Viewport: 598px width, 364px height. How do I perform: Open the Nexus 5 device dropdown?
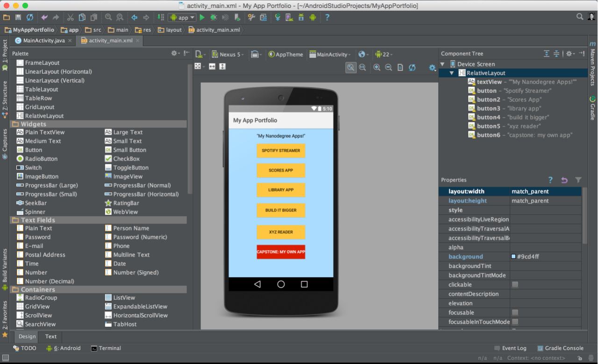click(x=228, y=54)
